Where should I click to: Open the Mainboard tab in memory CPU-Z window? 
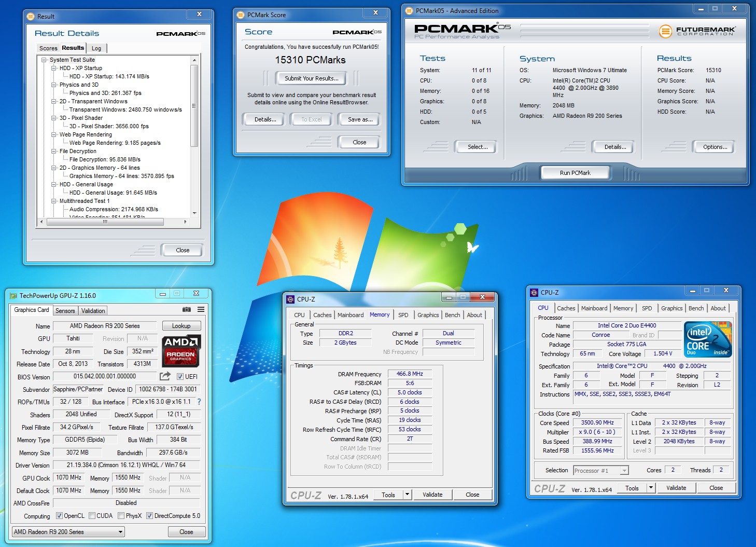click(x=351, y=315)
